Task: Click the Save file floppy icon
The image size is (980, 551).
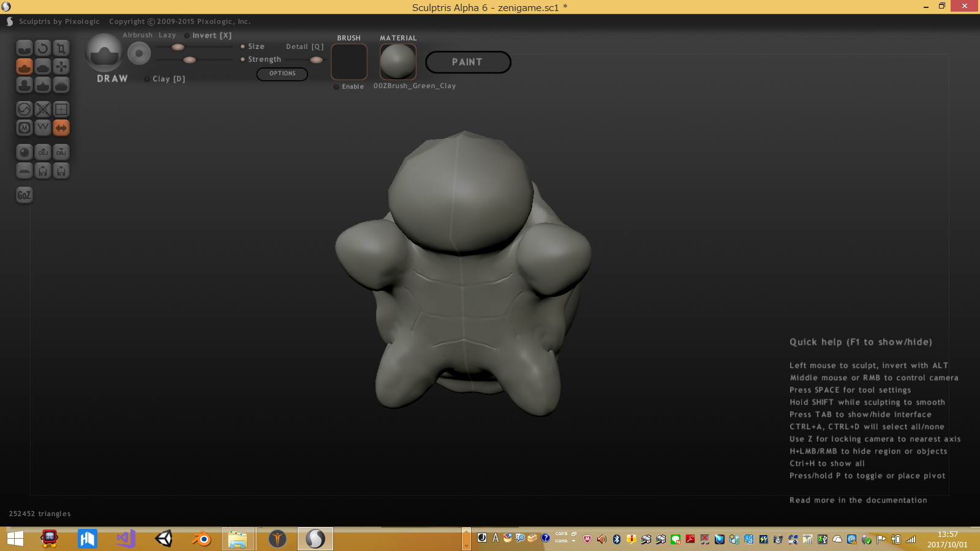Action: click(61, 171)
